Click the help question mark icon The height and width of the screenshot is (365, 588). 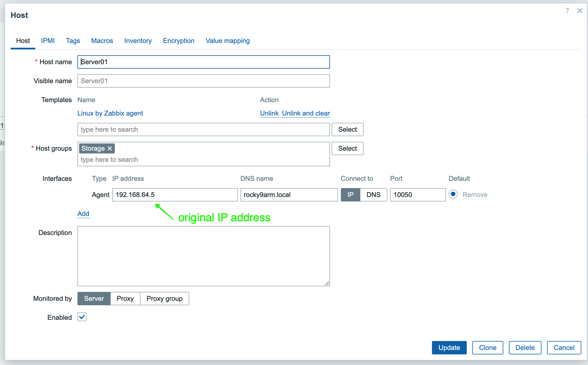pos(567,11)
